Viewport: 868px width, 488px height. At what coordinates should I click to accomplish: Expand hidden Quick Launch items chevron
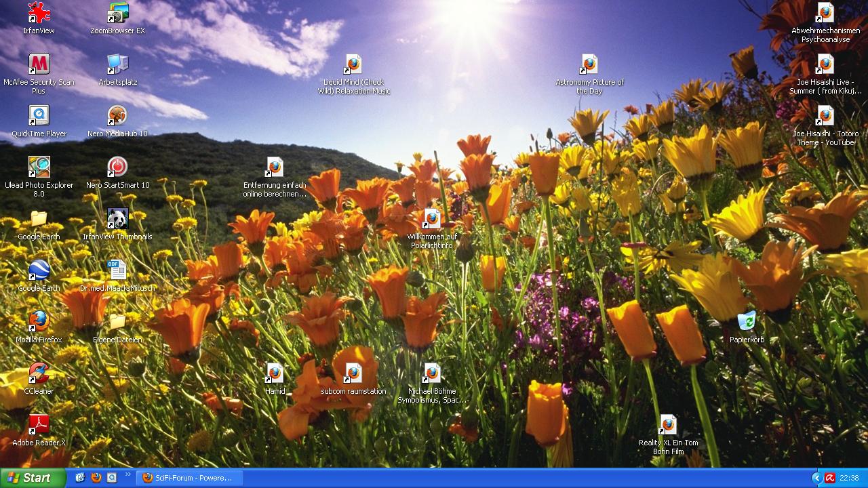click(x=127, y=475)
